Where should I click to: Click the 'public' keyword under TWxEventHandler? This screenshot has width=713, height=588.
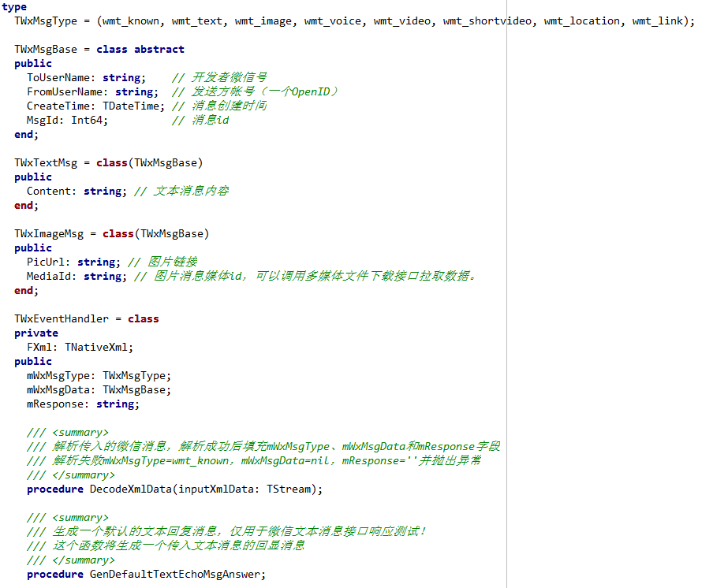click(x=33, y=362)
